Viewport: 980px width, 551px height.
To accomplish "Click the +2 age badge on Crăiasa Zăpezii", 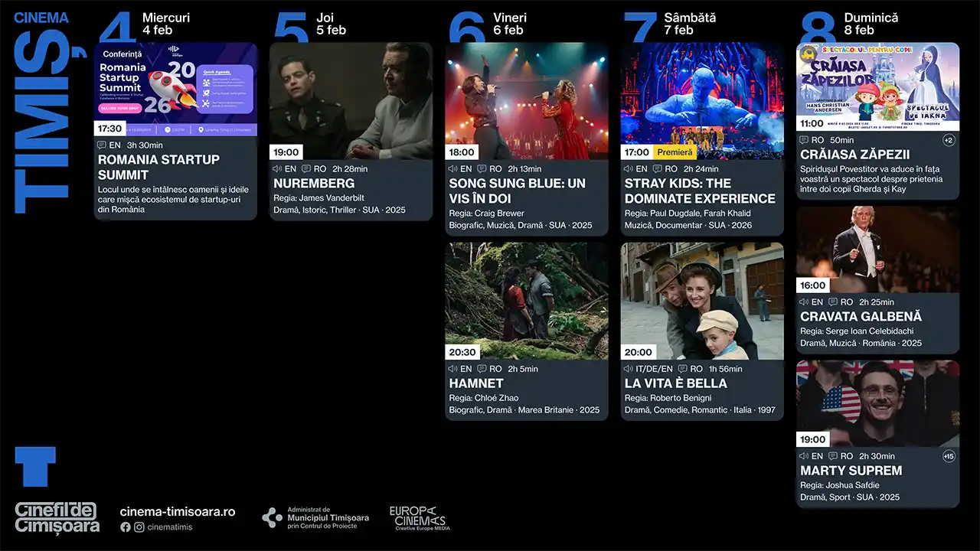I will point(949,140).
